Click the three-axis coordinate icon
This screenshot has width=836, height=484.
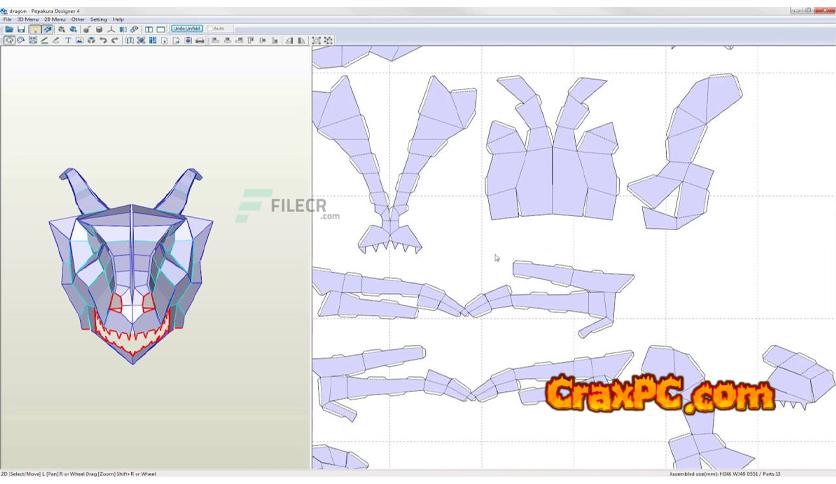coord(111,29)
